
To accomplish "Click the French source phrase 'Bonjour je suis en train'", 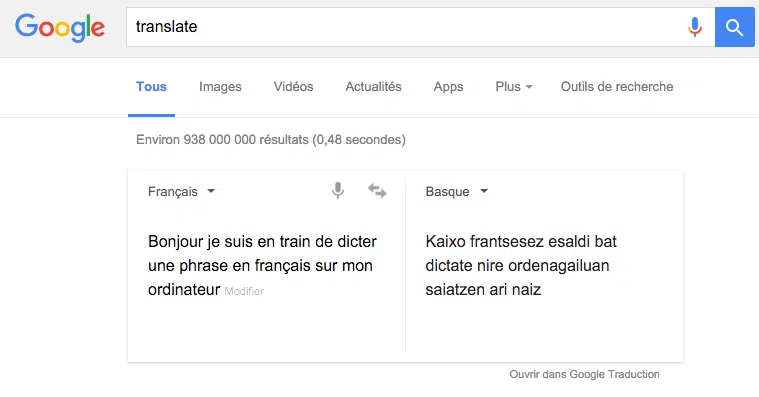I will pos(229,242).
